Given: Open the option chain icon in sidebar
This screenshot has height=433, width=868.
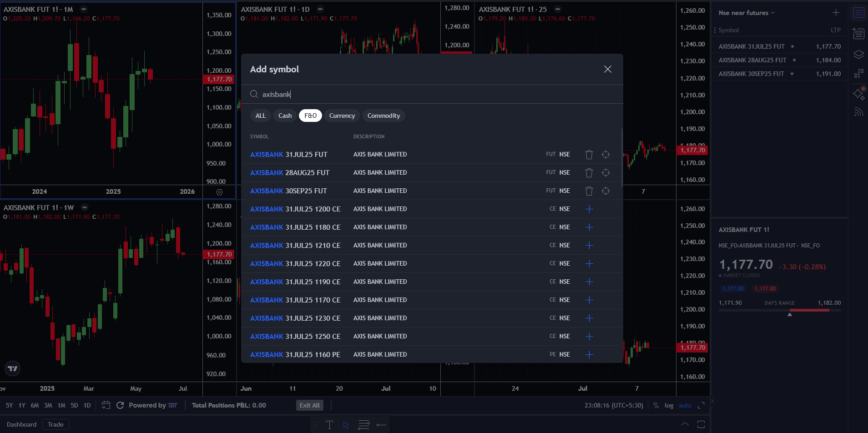Looking at the screenshot, I should pos(858,73).
